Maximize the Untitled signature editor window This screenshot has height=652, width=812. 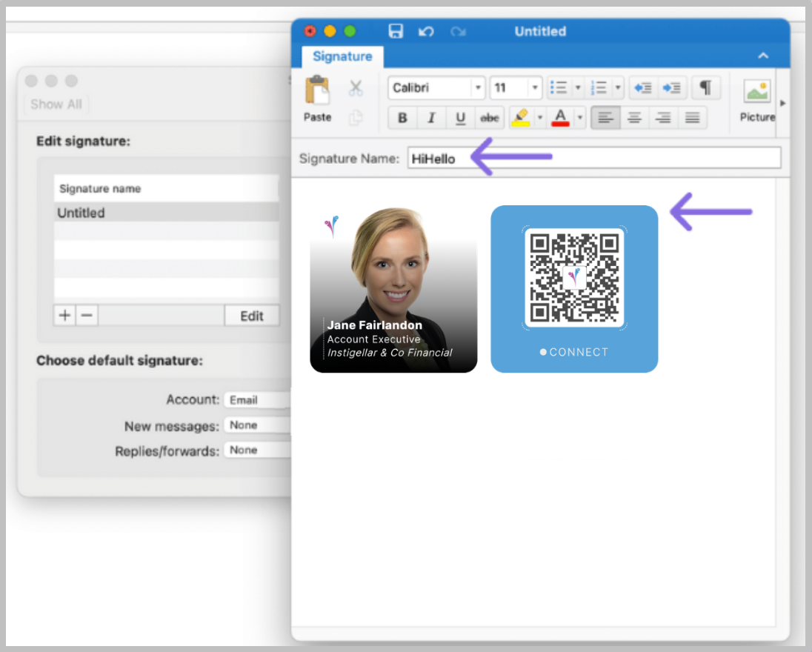[x=350, y=31]
